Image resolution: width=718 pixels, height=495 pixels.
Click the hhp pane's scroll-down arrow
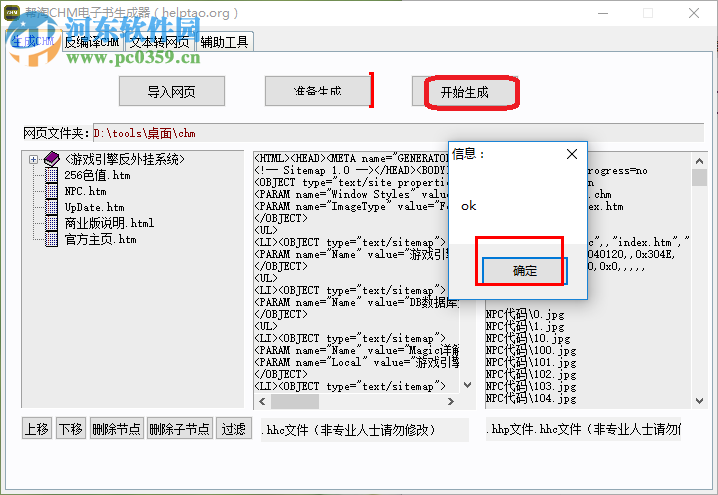(x=699, y=401)
